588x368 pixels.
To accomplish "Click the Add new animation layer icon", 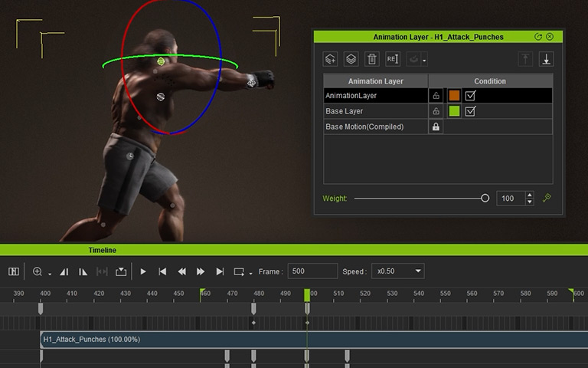I will coord(331,59).
